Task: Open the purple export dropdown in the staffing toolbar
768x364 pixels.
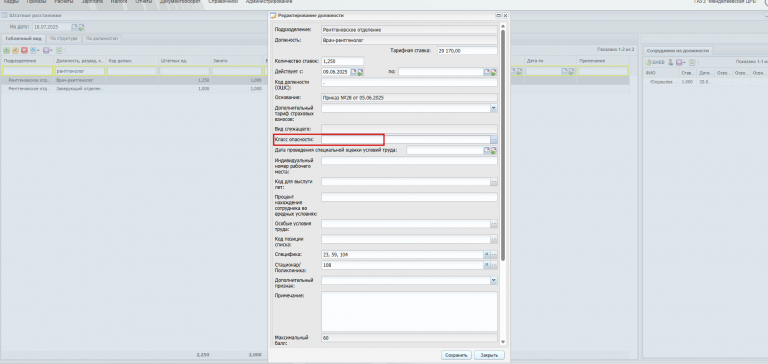Action: 48,50
